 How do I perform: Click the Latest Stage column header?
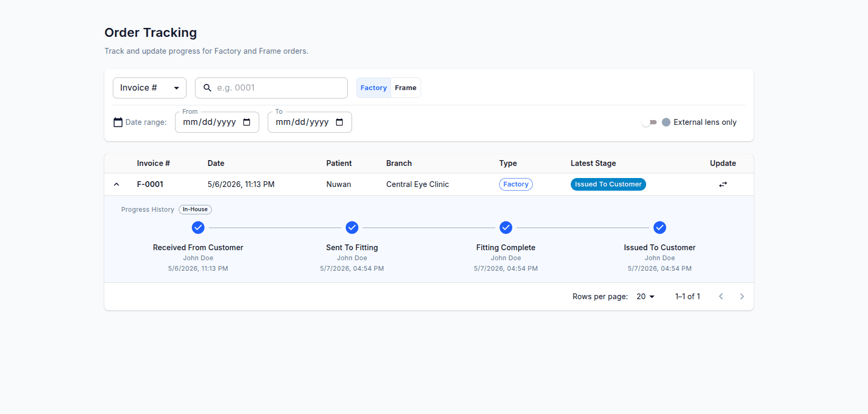click(x=593, y=163)
